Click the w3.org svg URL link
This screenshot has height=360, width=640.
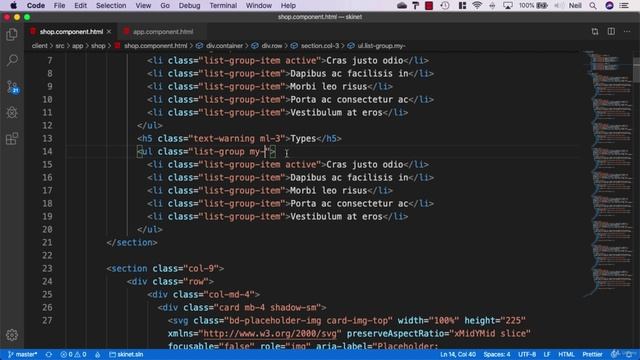click(270, 333)
